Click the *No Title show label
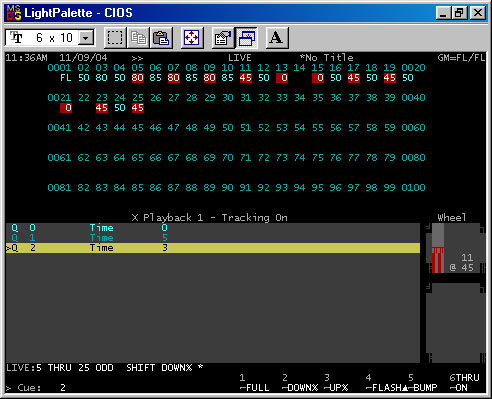492x399 pixels. 326,58
